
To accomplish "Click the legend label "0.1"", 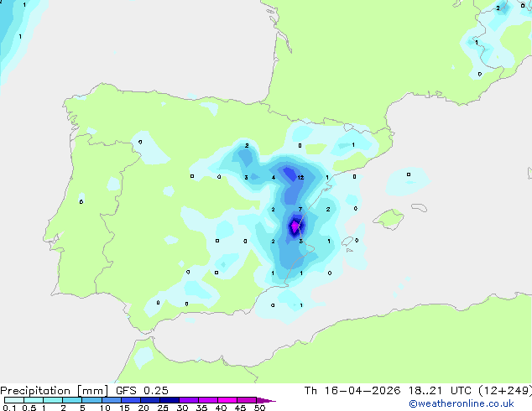I will pos(8,408).
